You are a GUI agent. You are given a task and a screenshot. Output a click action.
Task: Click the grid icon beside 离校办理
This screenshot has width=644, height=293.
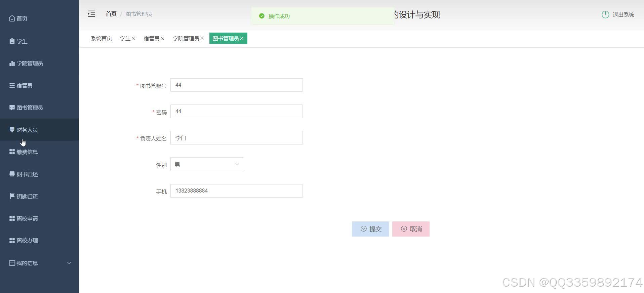click(x=12, y=240)
